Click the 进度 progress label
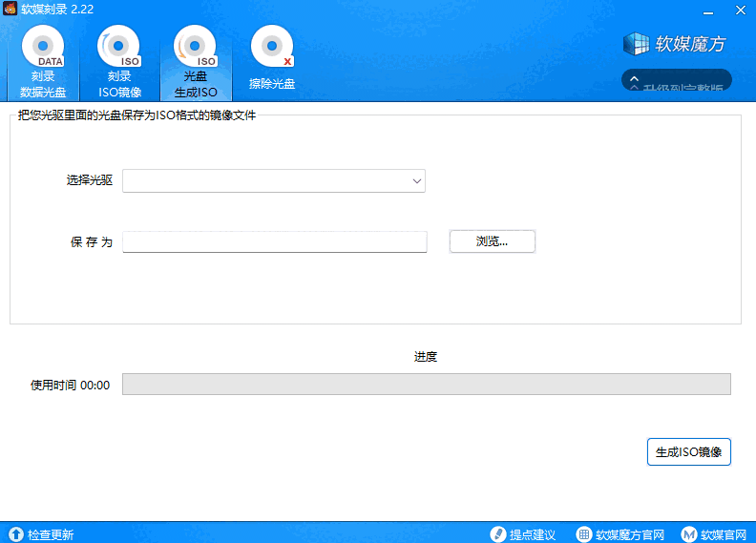The image size is (756, 543). click(x=426, y=357)
